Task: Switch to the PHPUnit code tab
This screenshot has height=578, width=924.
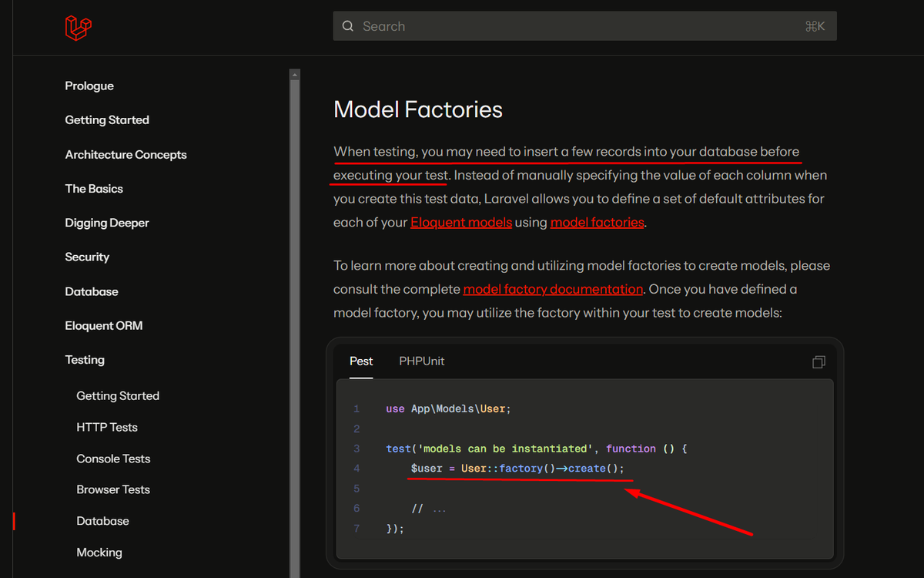Action: click(421, 361)
